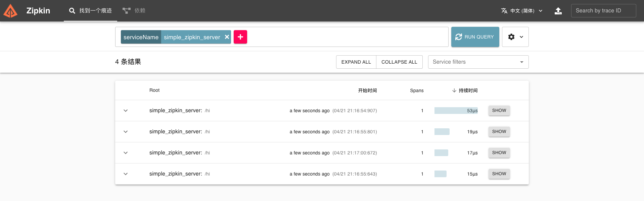Click the Root column header
This screenshot has height=201, width=644.
[x=154, y=90]
